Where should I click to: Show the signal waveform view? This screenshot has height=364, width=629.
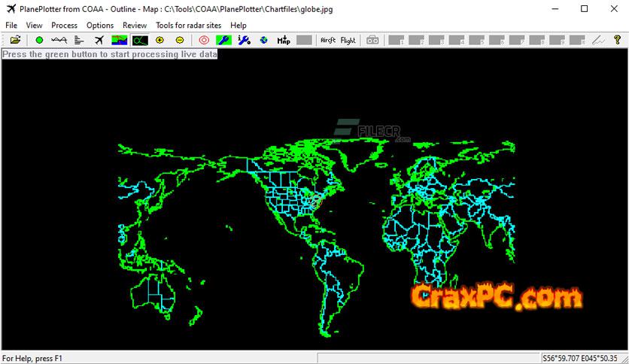pos(59,40)
